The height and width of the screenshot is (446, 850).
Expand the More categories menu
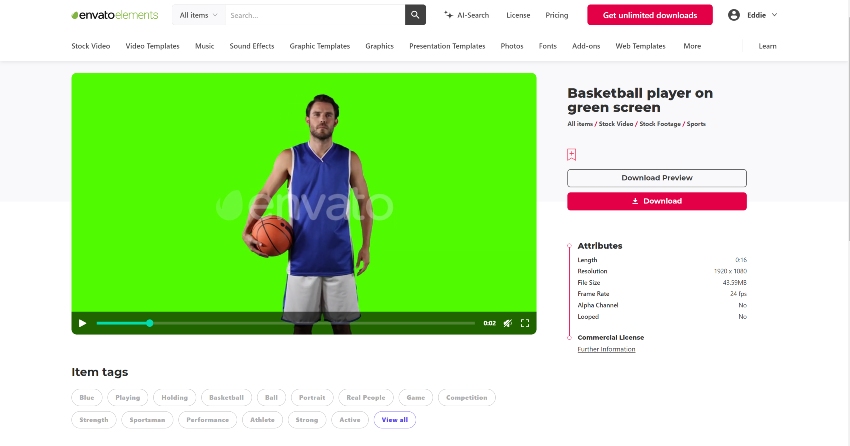[692, 46]
